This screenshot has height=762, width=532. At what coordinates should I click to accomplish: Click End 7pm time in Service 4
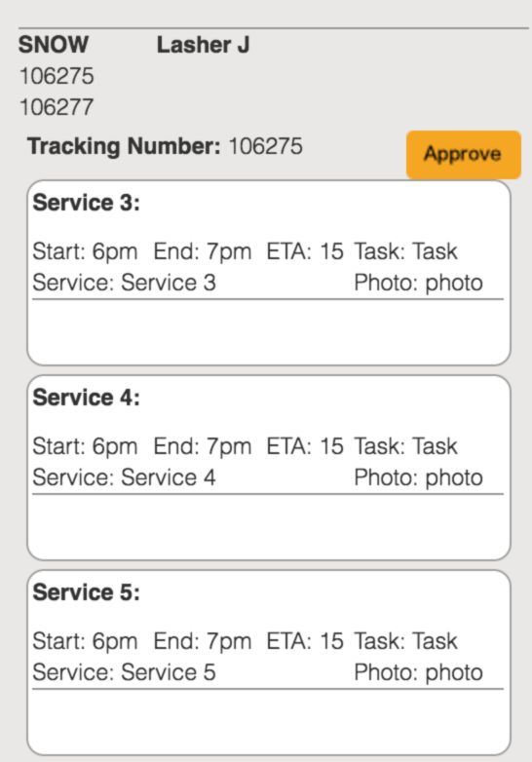coord(203,446)
